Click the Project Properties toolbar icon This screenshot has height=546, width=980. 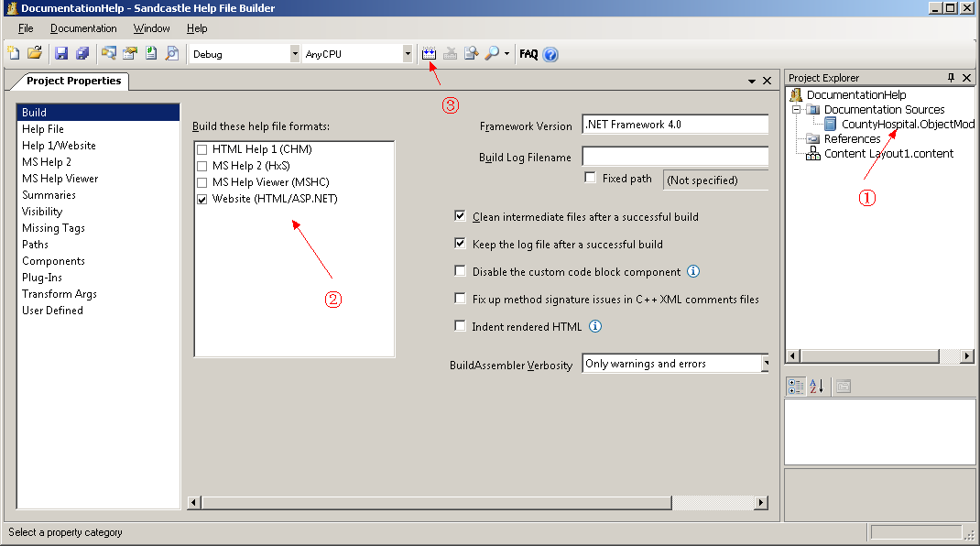tap(130, 54)
